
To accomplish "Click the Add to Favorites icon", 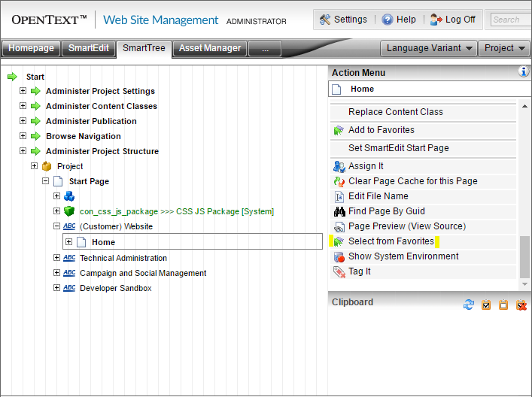I will pos(339,130).
